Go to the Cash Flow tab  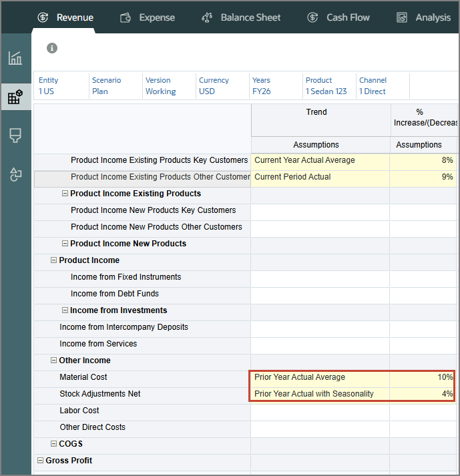(338, 17)
